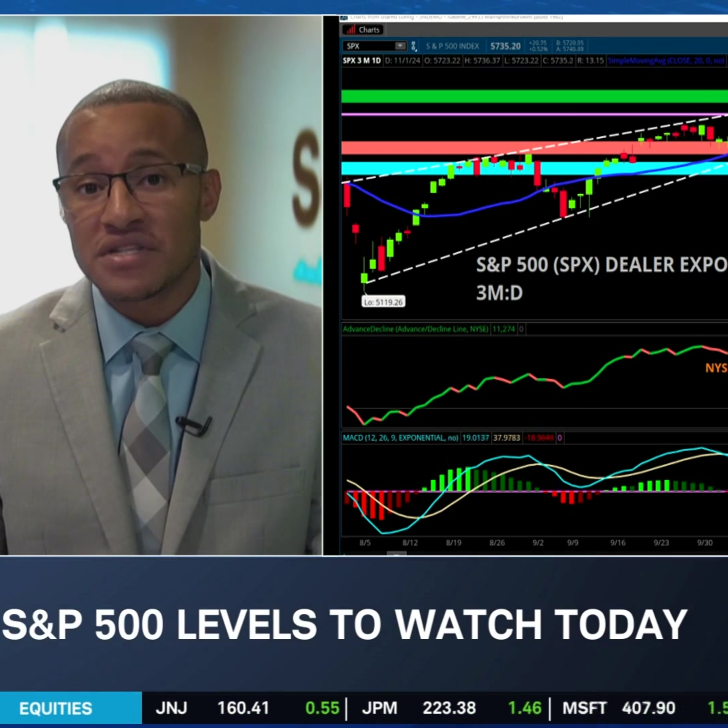Viewport: 728px width, 728px height.
Task: Click the 'D: 11/1/24' date readout
Action: [402, 61]
